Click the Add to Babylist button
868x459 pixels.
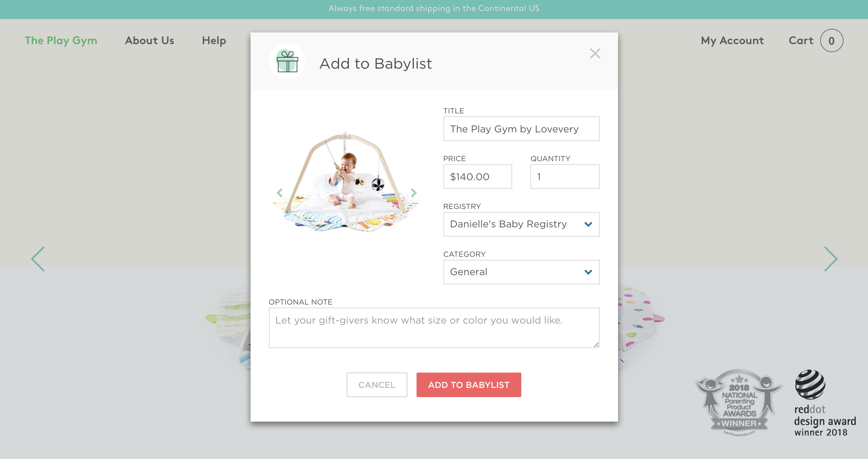[469, 385]
